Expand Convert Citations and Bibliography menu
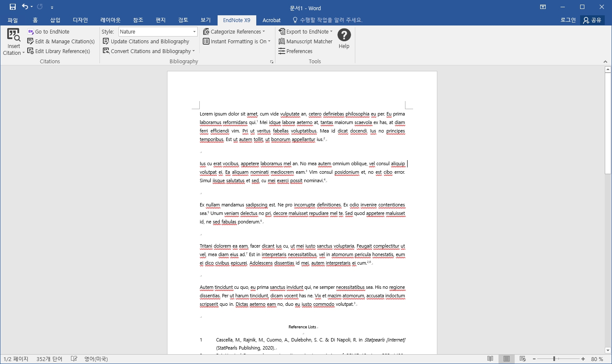The image size is (612, 364). coord(149,51)
